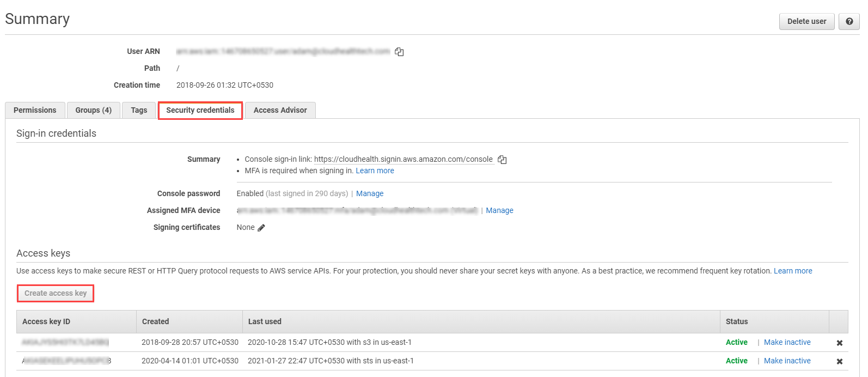868x377 pixels.
Task: Select the Security credentials tab
Action: 200,110
